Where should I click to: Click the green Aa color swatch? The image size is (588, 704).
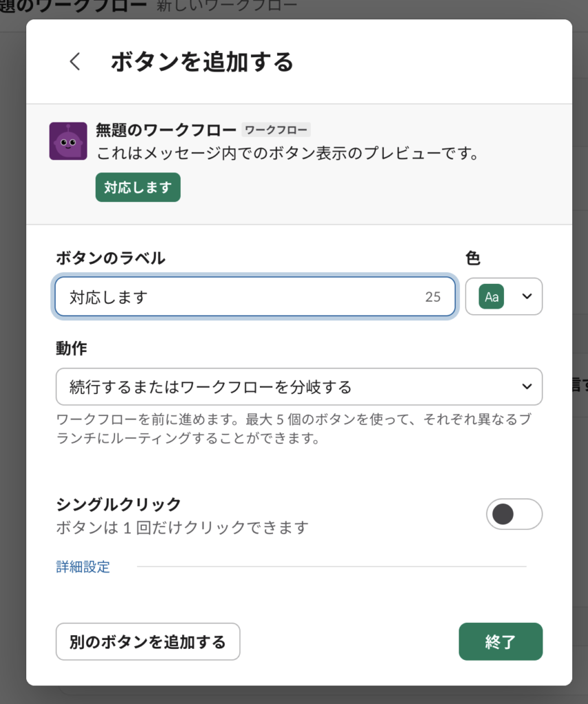491,296
